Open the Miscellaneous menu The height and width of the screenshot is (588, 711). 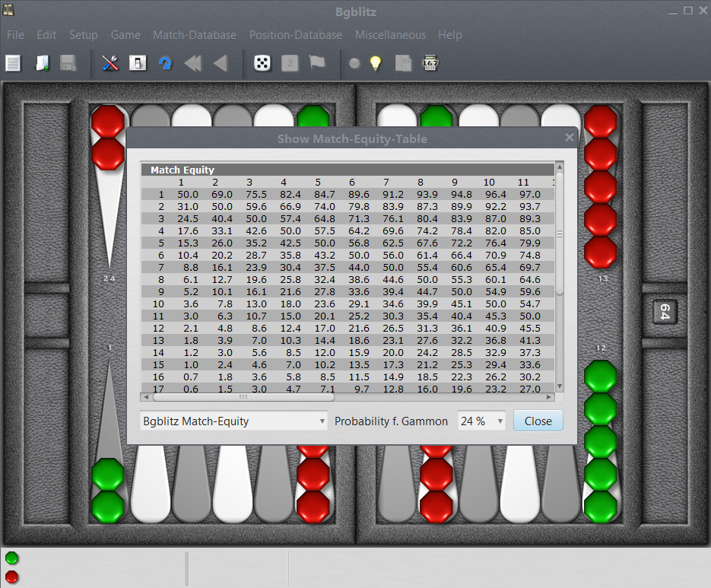390,35
